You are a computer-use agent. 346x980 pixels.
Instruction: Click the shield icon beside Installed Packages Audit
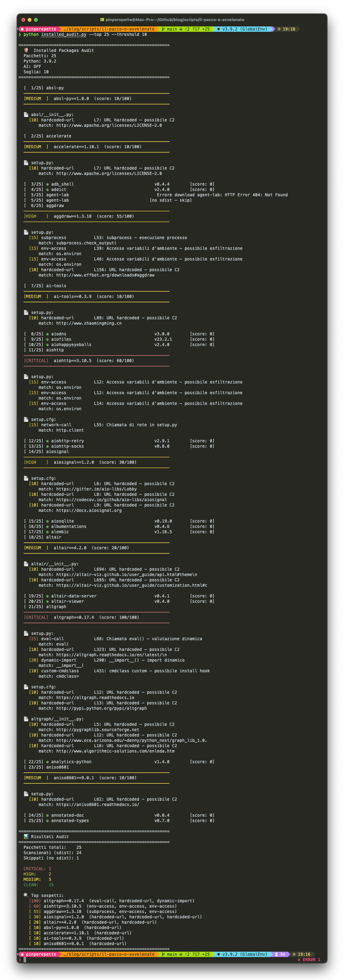coord(26,50)
